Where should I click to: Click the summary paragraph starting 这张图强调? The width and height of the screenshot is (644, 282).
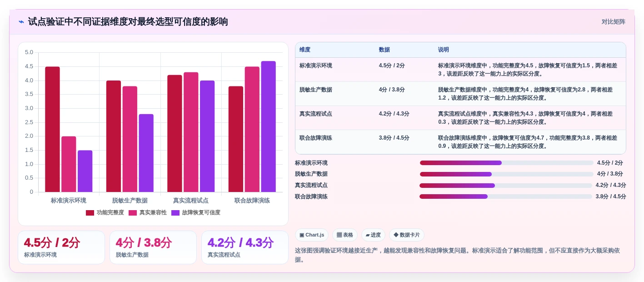457,255
